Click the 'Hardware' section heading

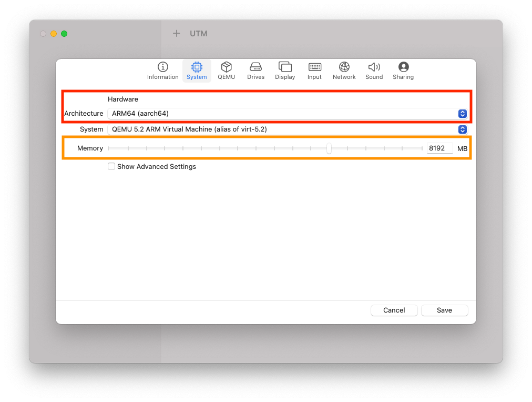(x=123, y=99)
